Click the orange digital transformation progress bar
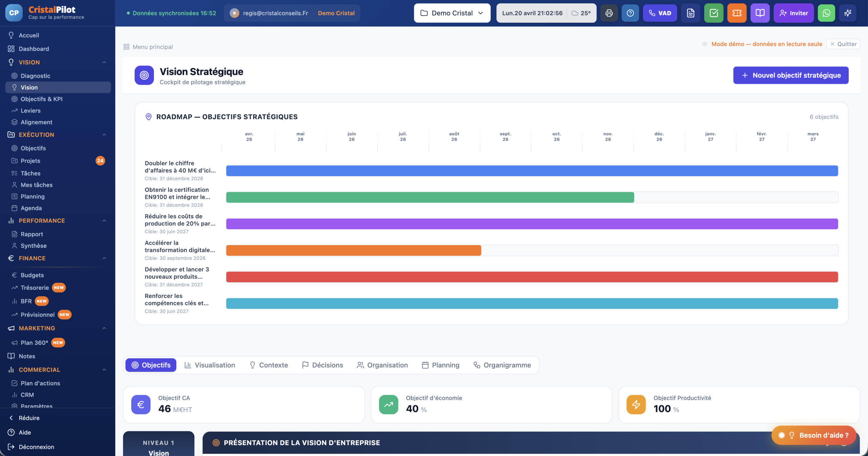868x456 pixels. tap(353, 251)
